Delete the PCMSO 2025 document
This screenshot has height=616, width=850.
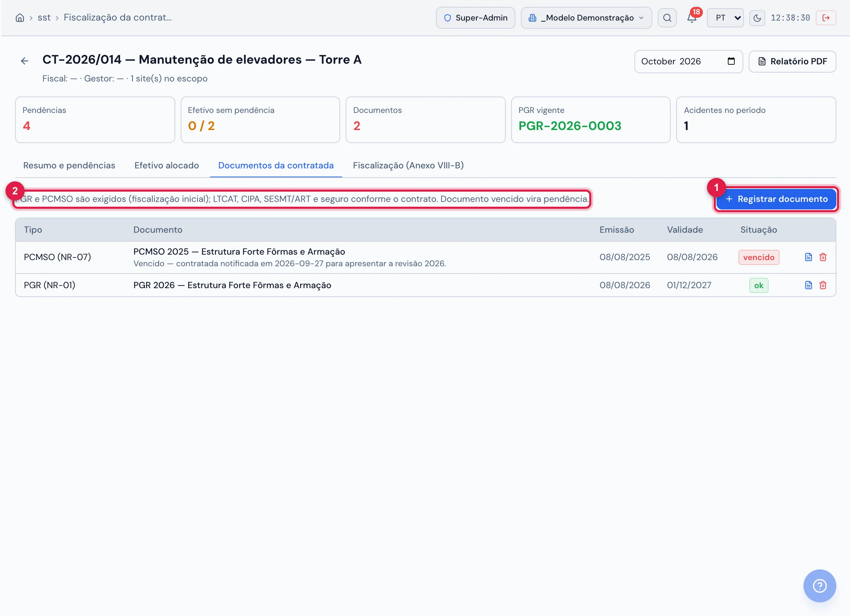(823, 257)
